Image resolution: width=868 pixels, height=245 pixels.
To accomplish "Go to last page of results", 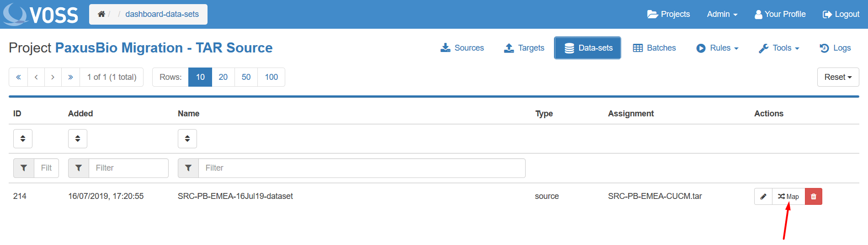I will click(x=70, y=77).
